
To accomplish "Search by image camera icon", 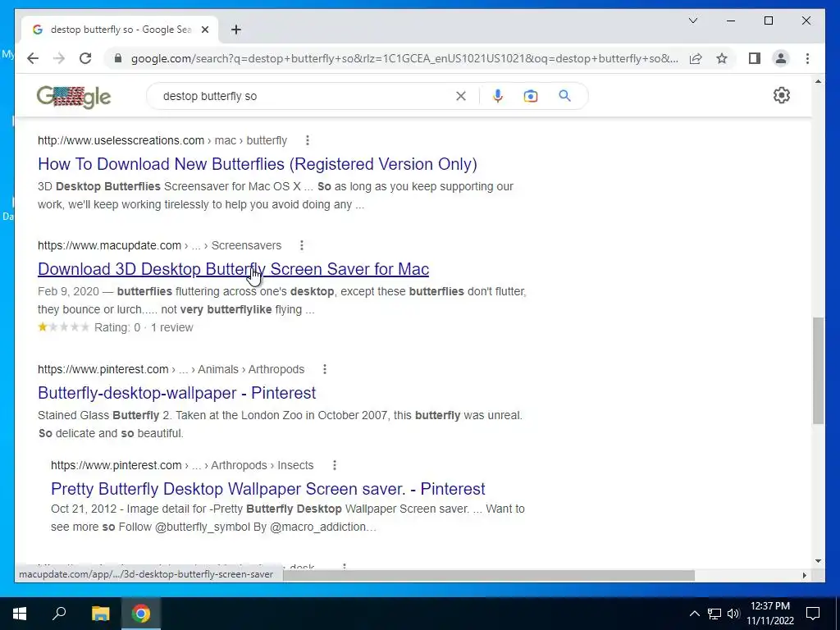I will click(x=531, y=96).
